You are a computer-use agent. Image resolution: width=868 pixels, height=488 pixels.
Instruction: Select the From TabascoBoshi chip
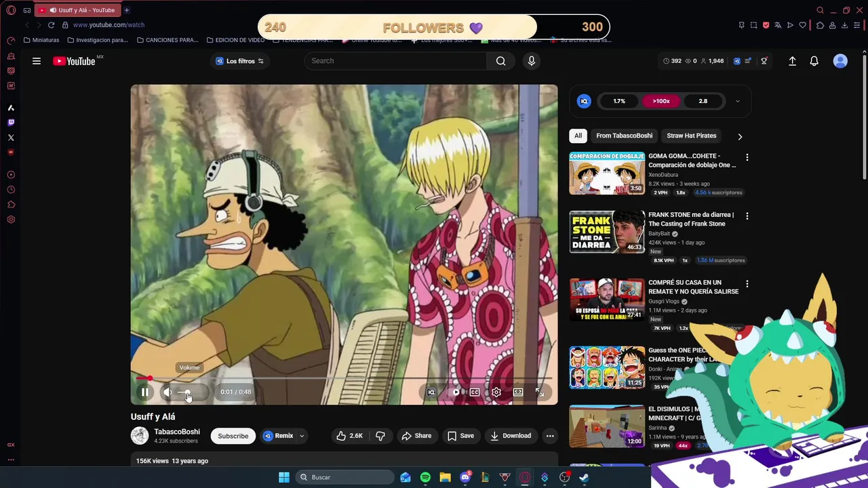625,136
